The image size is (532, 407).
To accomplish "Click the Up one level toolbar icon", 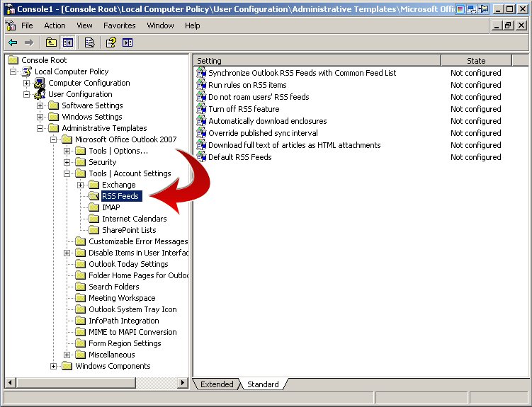I will [x=51, y=42].
